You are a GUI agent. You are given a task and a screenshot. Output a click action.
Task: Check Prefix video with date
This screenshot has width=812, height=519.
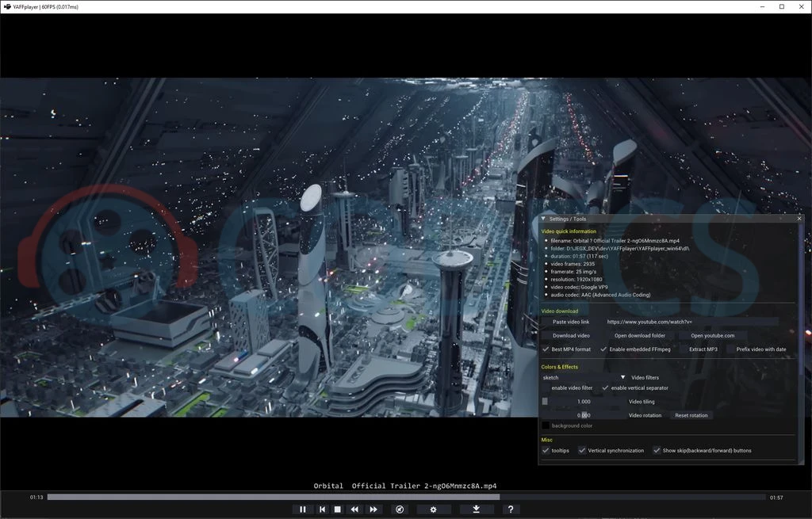(730, 349)
